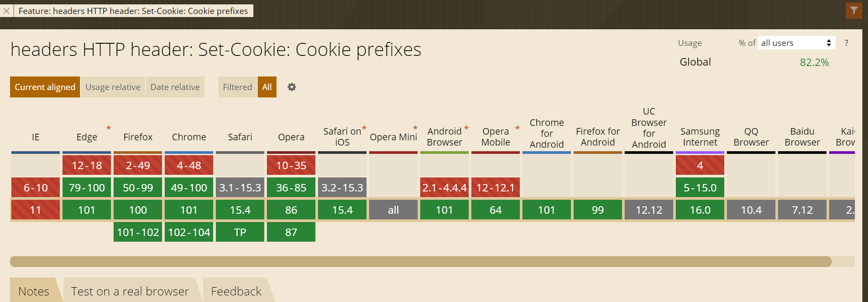Switch to the Notes tab

point(33,291)
